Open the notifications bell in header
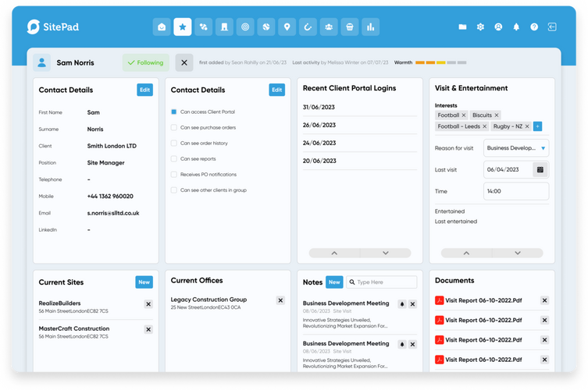Screen dimensions: 588x390 point(516,27)
